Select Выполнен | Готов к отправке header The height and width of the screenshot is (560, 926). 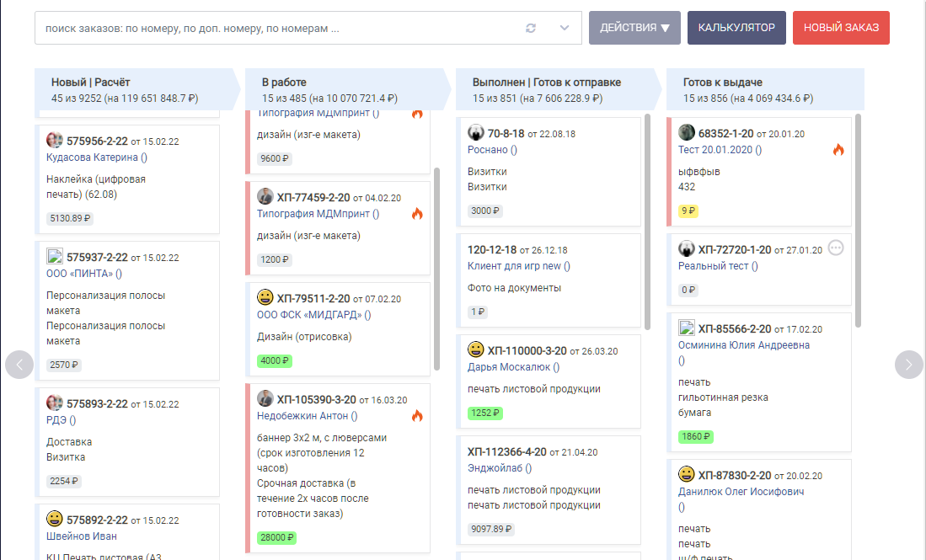(x=558, y=90)
